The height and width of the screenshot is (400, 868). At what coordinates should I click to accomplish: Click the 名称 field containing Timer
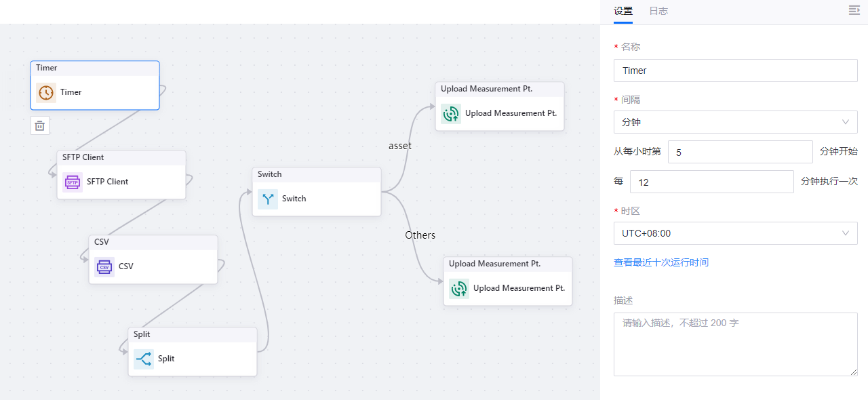[735, 71]
